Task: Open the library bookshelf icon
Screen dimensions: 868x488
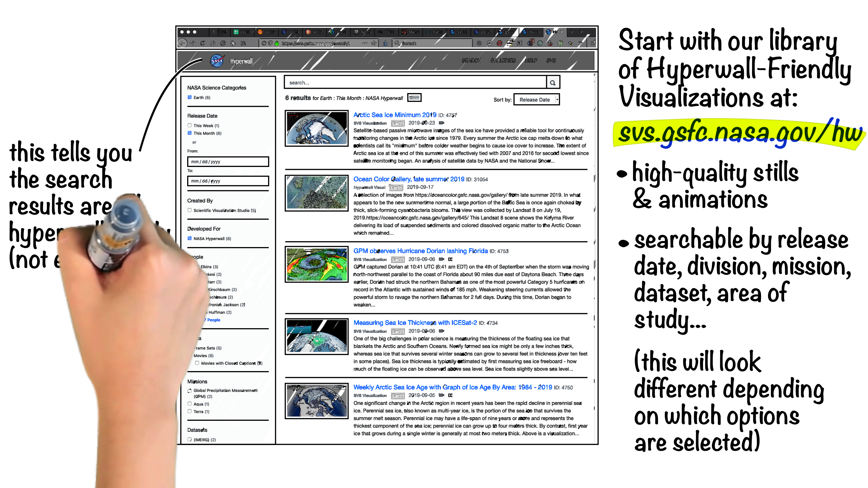Action: pos(243,43)
